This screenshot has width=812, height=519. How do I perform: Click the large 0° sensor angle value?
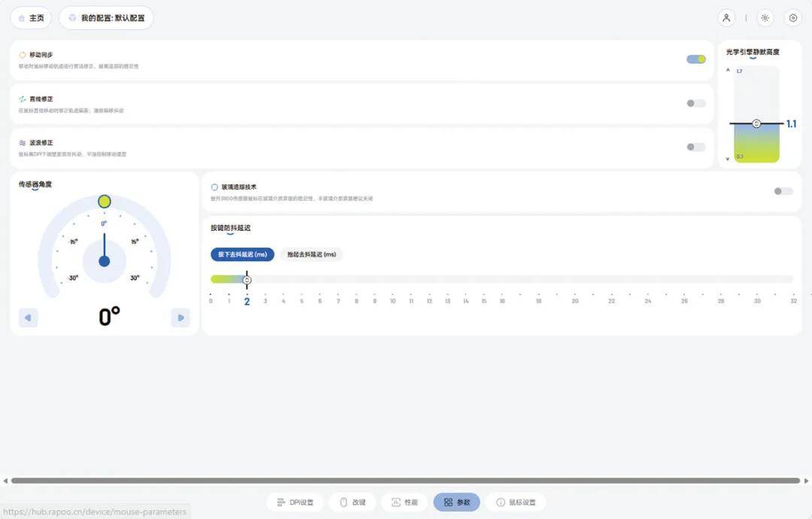pos(109,317)
